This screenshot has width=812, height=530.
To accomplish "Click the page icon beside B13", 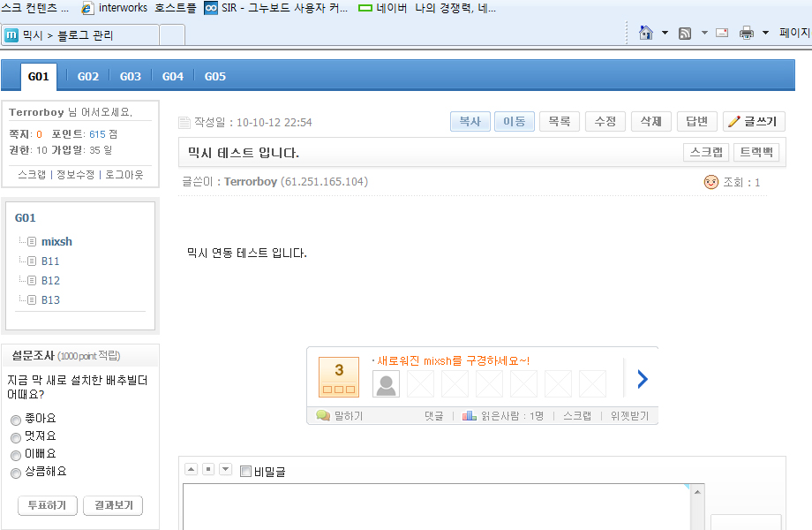I will pos(32,300).
